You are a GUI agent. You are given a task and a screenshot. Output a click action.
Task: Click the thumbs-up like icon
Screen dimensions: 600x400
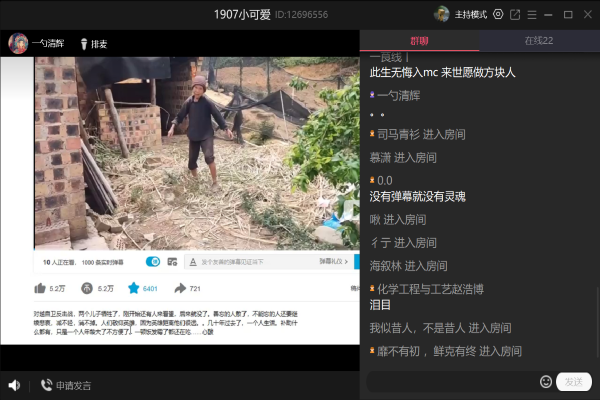(x=39, y=288)
